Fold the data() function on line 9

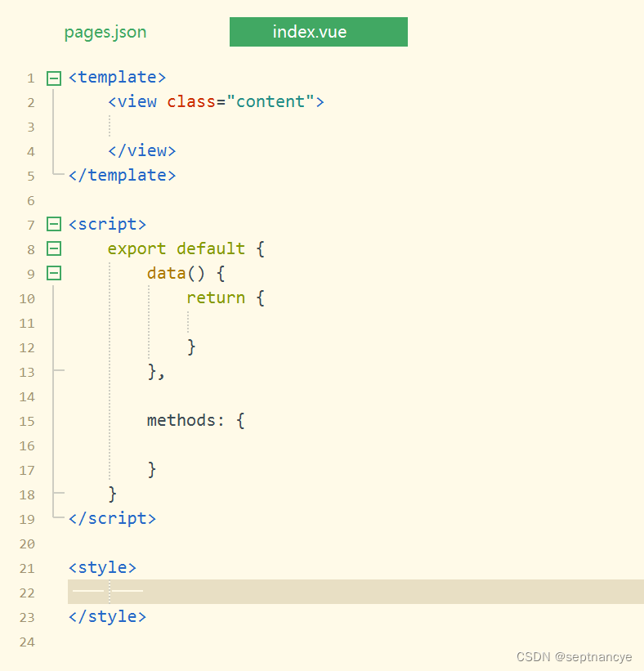(54, 273)
